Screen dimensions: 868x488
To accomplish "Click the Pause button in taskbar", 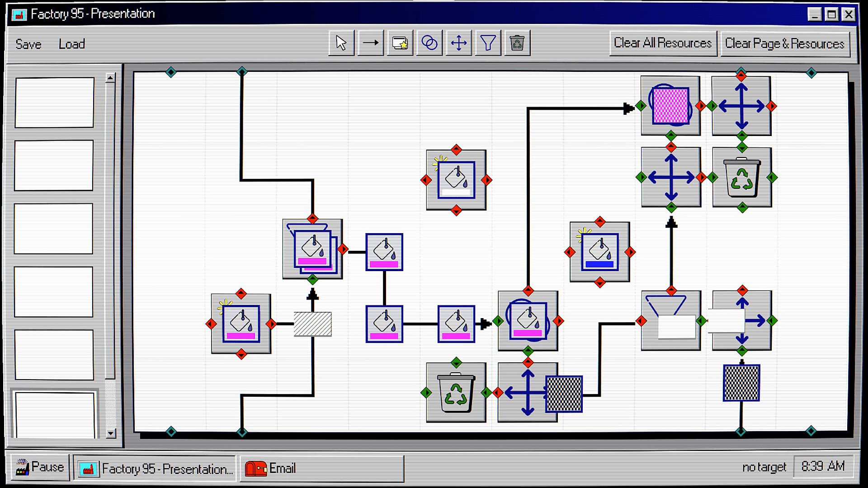I will (x=40, y=467).
